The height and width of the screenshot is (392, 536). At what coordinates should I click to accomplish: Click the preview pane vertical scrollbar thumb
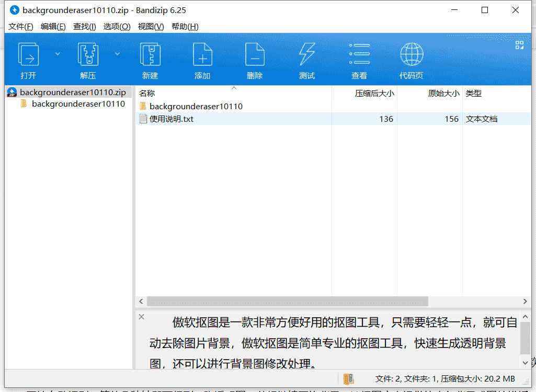coord(525,338)
